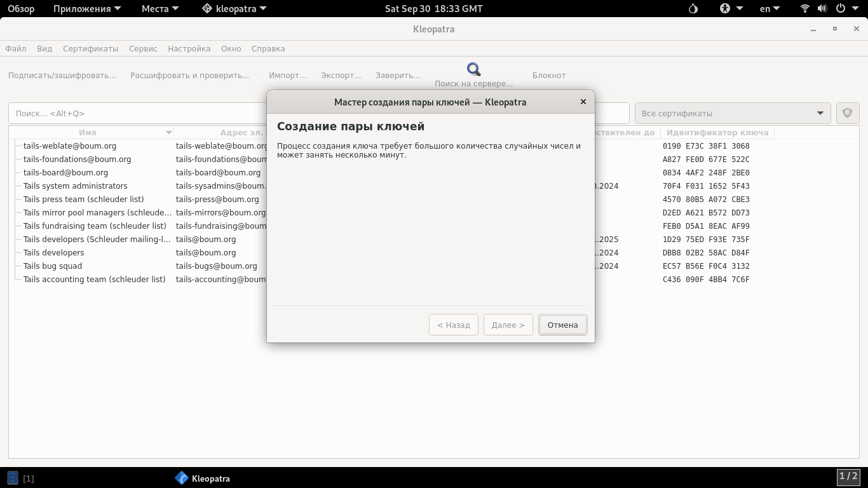
Task: Open the Wi-Fi network status icon
Action: tap(804, 9)
